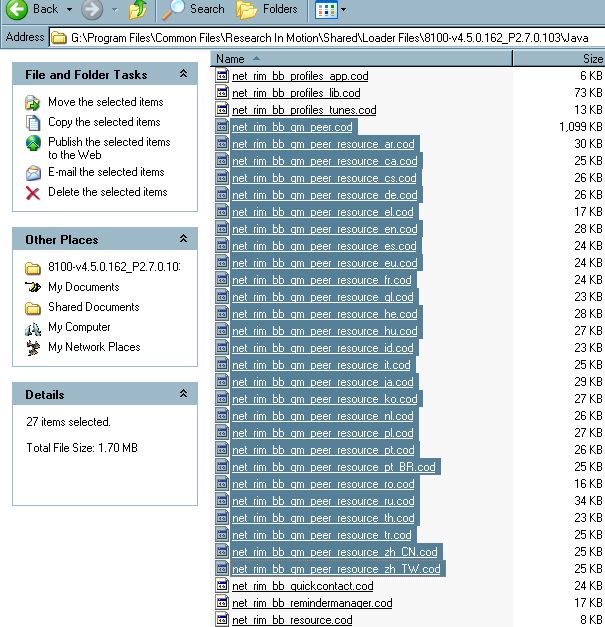Click the Publish to Web globe icon
This screenshot has width=605, height=627.
[x=33, y=143]
